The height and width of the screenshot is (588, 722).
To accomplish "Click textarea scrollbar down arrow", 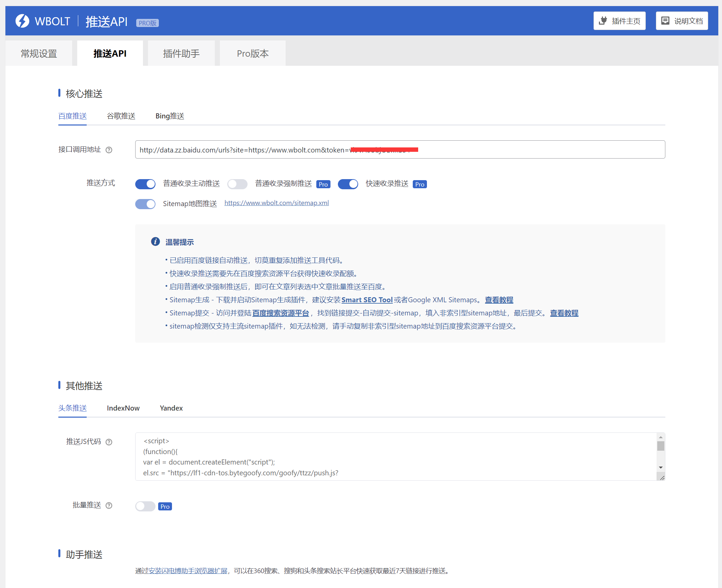I will point(661,468).
